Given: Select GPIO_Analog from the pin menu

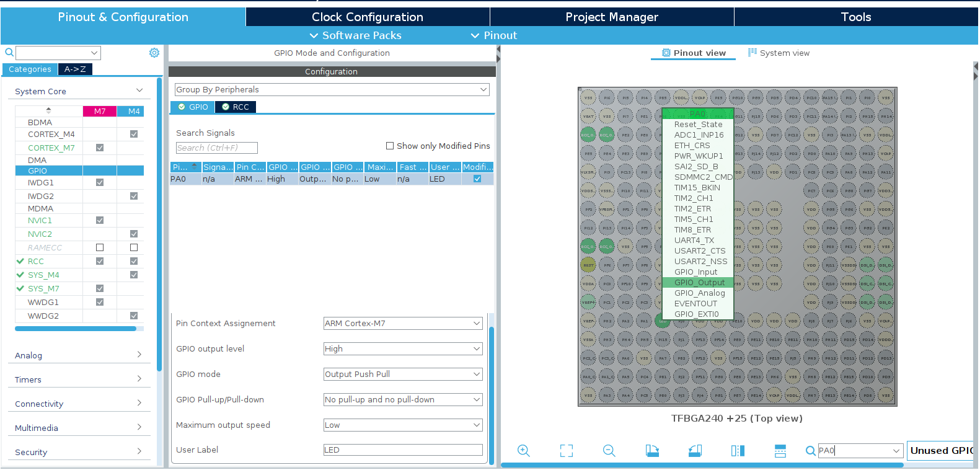Looking at the screenshot, I should 699,293.
